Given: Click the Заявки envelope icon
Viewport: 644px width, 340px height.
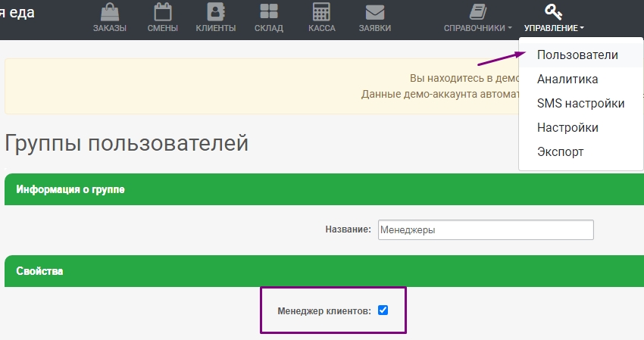Looking at the screenshot, I should (374, 12).
